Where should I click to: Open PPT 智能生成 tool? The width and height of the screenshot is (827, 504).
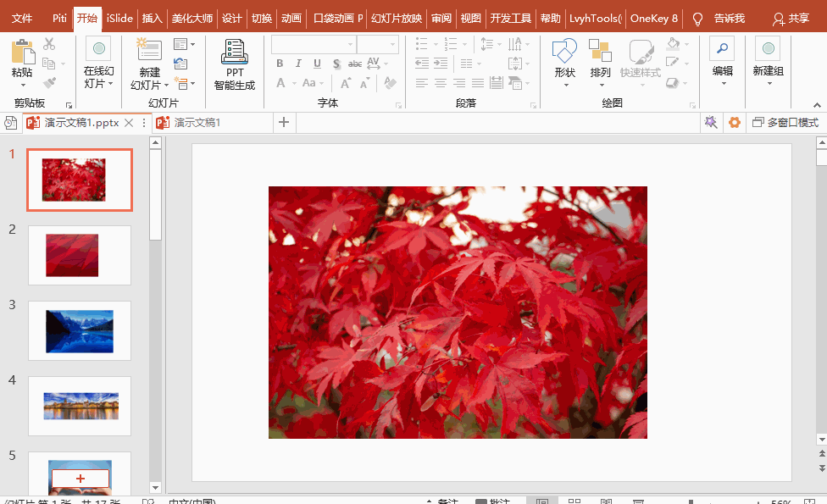coord(234,65)
